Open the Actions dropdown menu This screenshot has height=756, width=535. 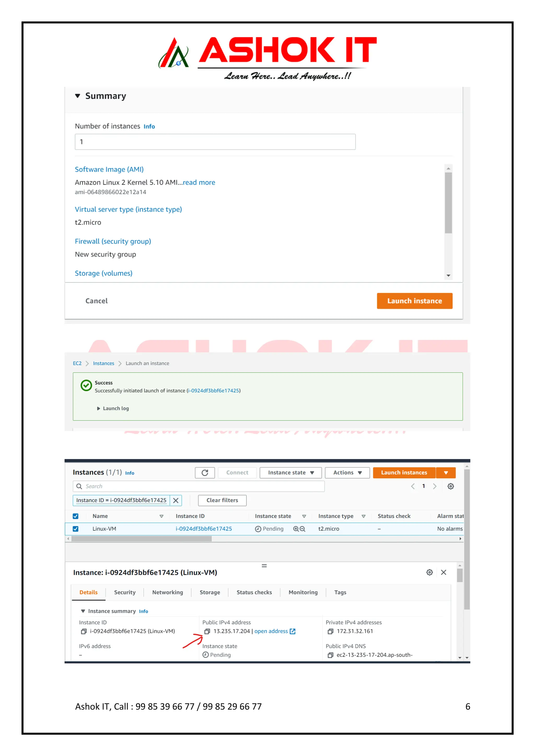pyautogui.click(x=347, y=473)
